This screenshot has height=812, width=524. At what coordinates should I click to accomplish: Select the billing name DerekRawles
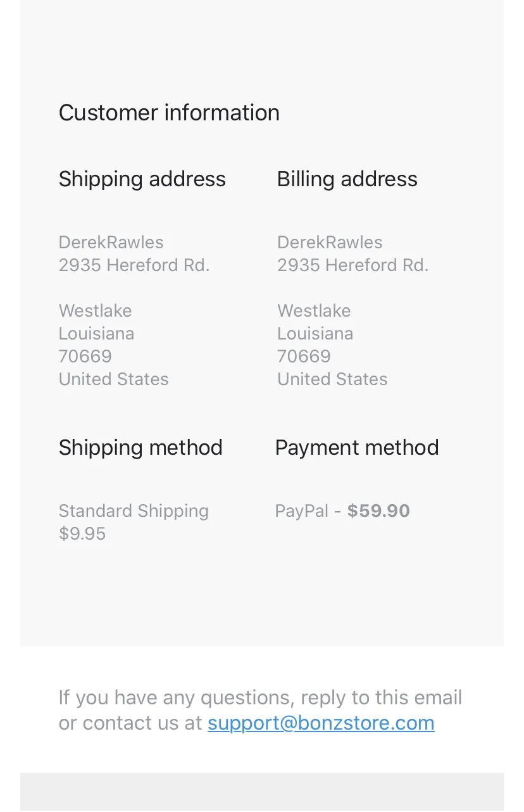tap(330, 243)
